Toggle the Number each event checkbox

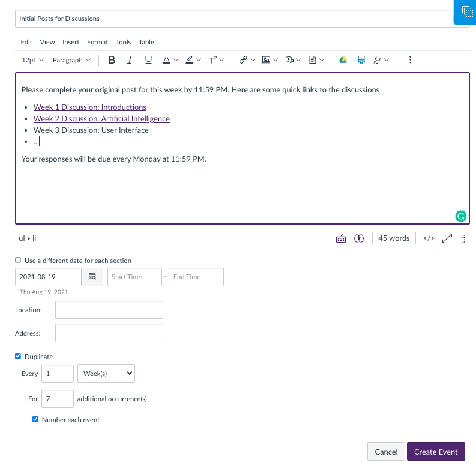35,420
